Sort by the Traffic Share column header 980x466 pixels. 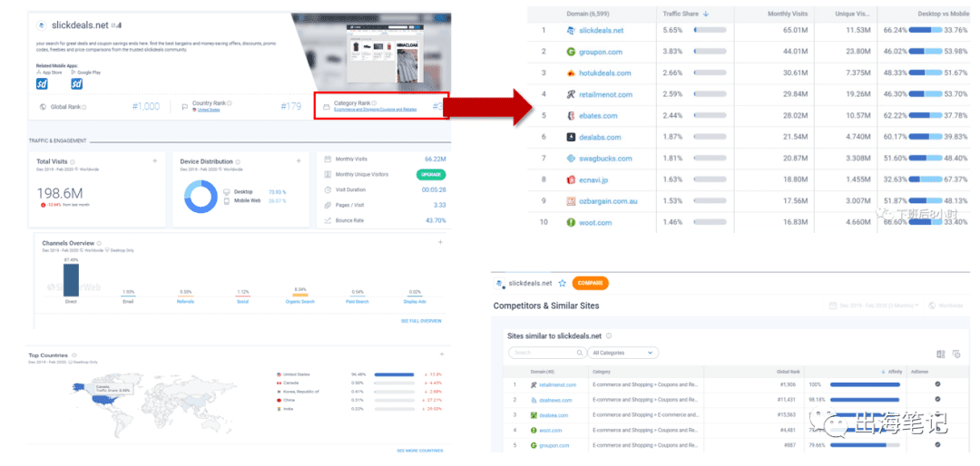click(x=686, y=13)
